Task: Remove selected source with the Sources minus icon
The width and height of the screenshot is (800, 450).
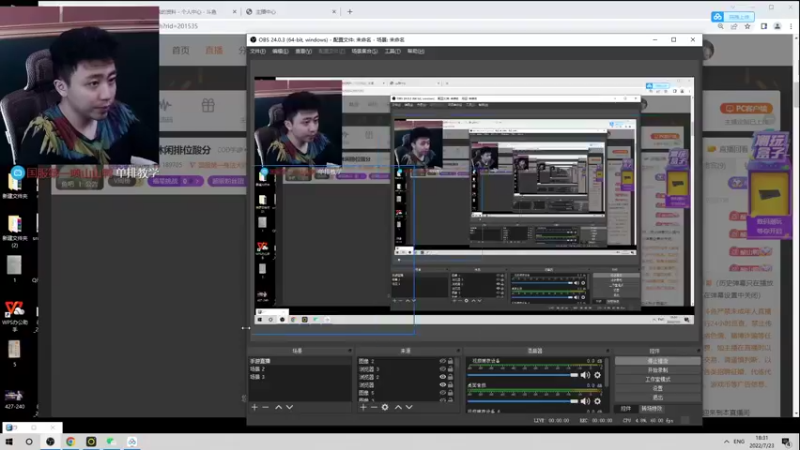Action: (x=374, y=407)
